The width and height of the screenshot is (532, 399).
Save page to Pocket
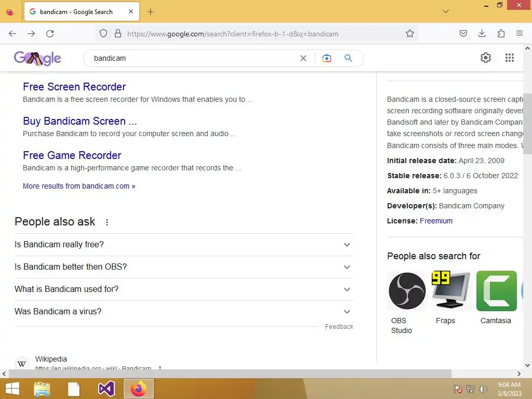tap(463, 33)
